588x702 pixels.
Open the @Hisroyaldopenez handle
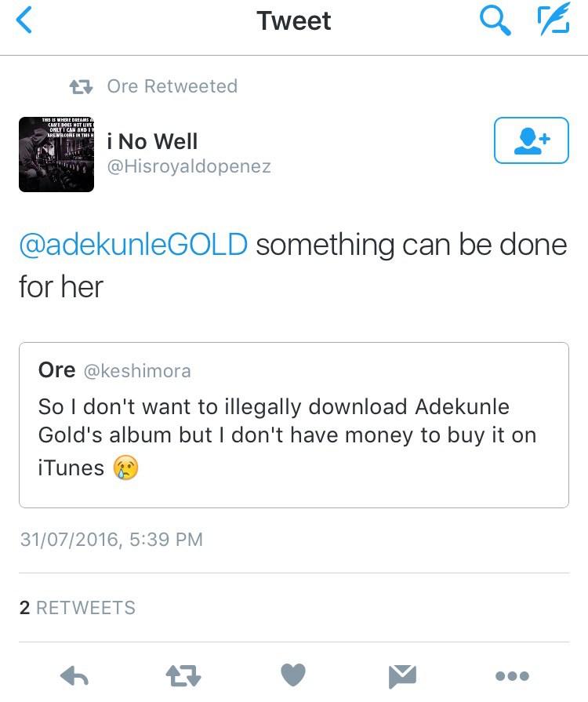(x=189, y=166)
